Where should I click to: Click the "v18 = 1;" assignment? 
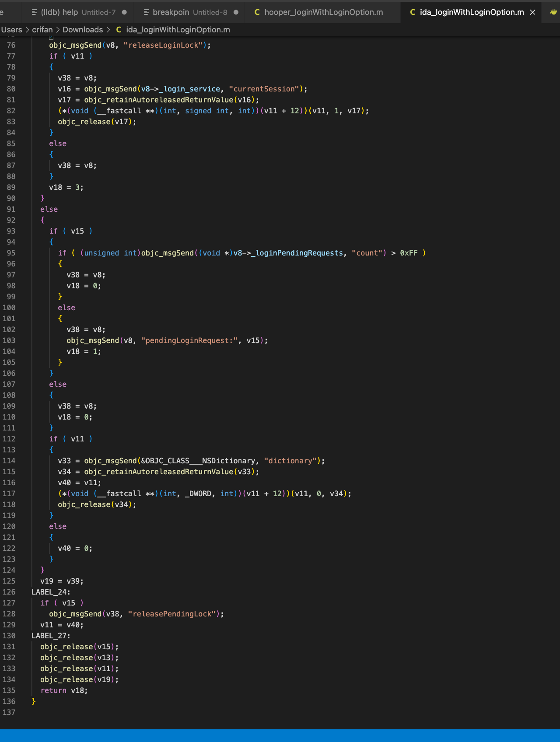coord(84,351)
